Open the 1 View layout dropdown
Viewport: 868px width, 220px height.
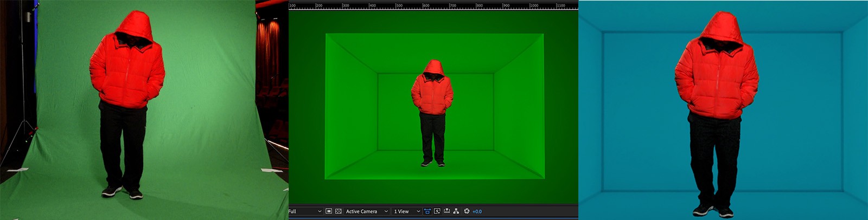click(x=407, y=211)
